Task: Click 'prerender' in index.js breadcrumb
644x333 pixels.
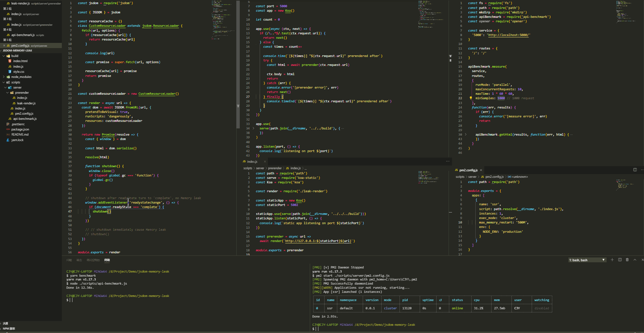Action: coord(275,168)
